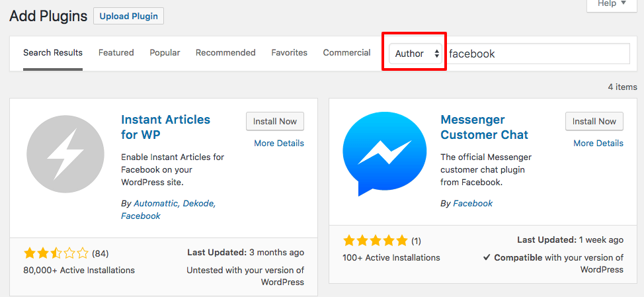Screen dimensions: 644x297
Task: Click the 4 items count text
Action: pyautogui.click(x=623, y=87)
